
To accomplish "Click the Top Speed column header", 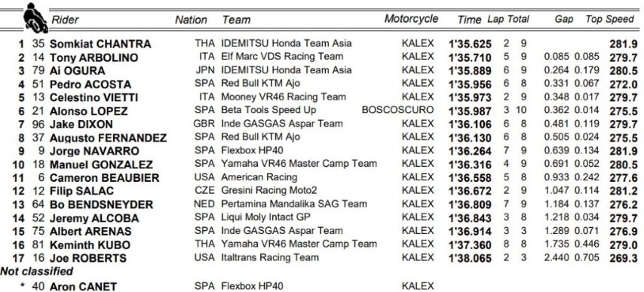I will (x=609, y=20).
